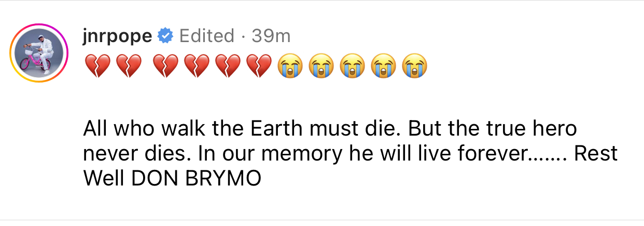Click the third broken heart emoji
The image size is (644, 226).
click(x=165, y=67)
